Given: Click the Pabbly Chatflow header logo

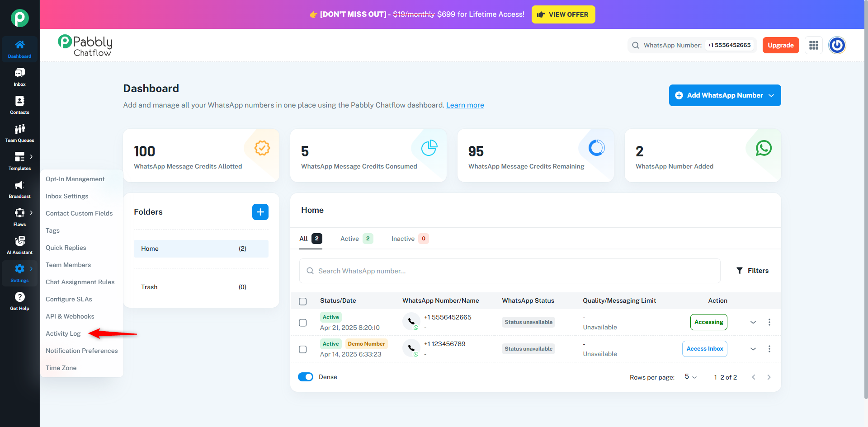Looking at the screenshot, I should 85,46.
